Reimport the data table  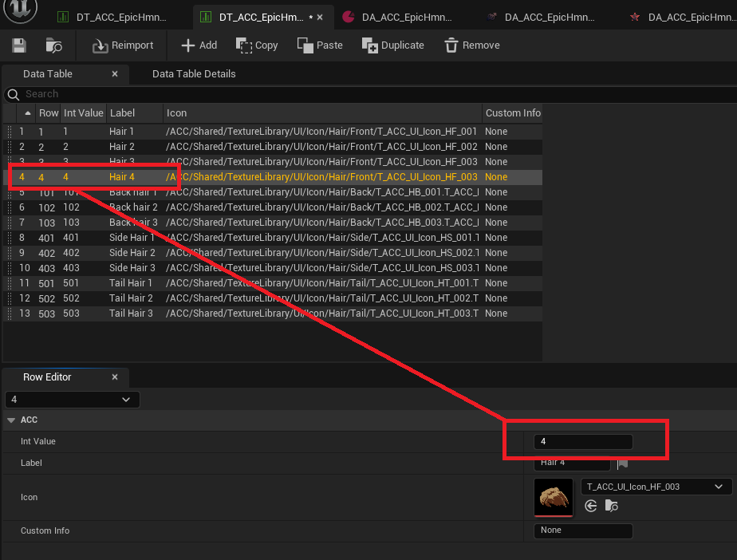[121, 45]
